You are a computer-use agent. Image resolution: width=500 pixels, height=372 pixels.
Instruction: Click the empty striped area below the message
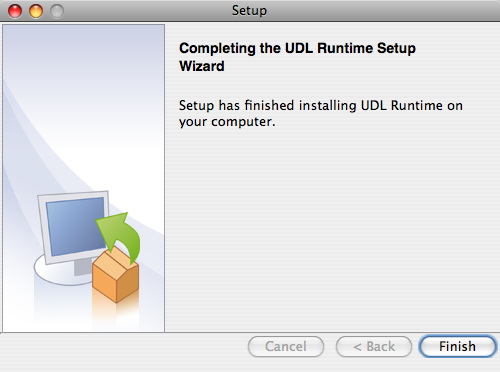tap(332, 230)
